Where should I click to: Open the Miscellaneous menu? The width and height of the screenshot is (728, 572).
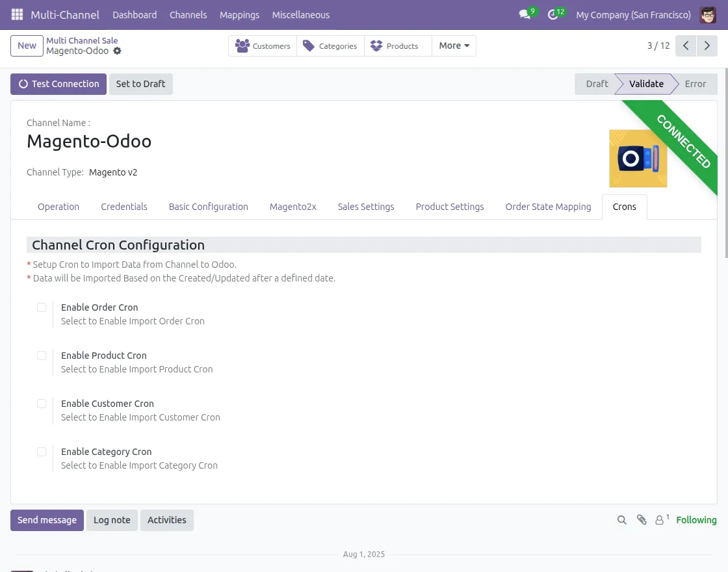click(300, 14)
